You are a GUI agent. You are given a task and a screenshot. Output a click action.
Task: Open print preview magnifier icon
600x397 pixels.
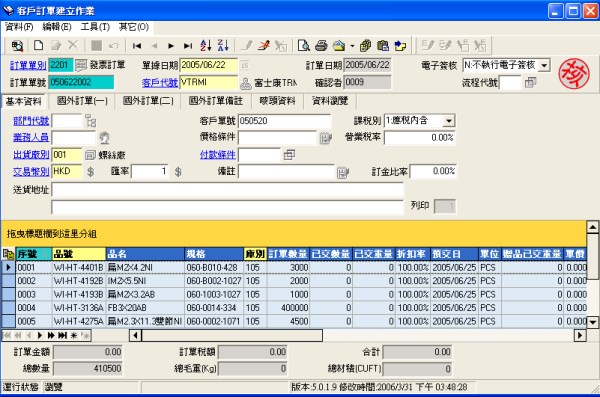point(304,46)
